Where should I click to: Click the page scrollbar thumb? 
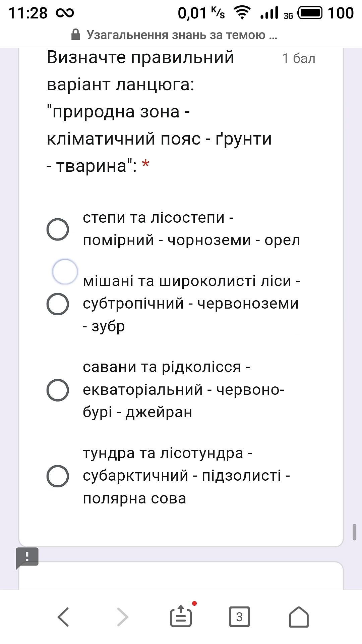tap(354, 532)
